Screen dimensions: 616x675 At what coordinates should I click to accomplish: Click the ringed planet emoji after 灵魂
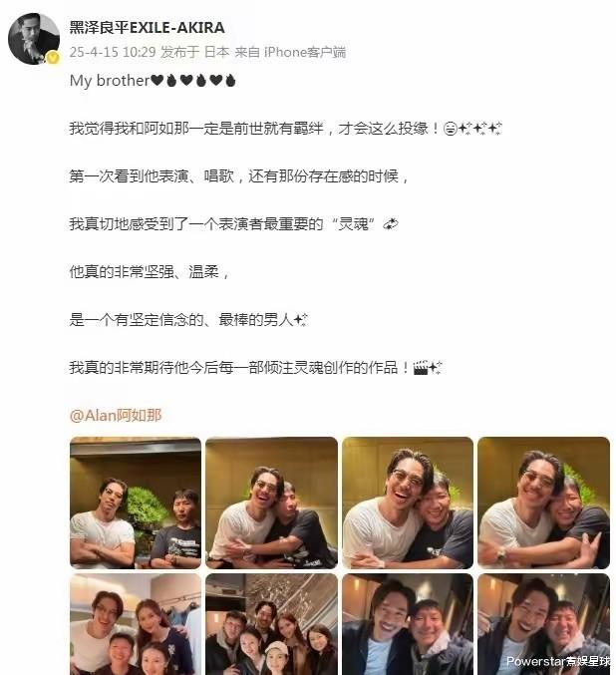click(x=391, y=224)
